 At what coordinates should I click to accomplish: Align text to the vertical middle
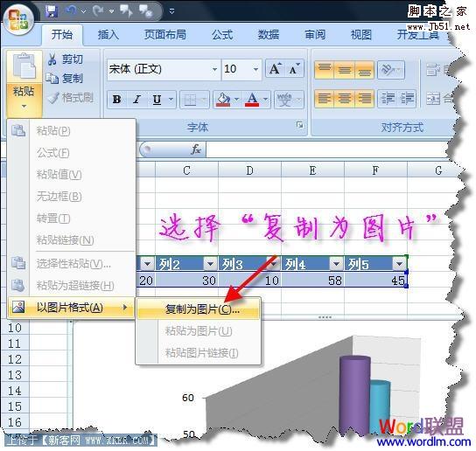[344, 70]
